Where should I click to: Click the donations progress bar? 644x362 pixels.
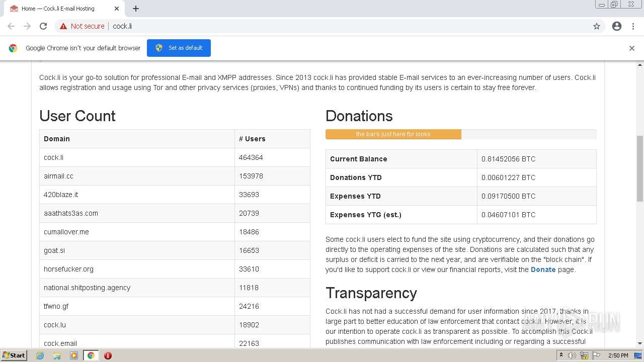(x=461, y=134)
